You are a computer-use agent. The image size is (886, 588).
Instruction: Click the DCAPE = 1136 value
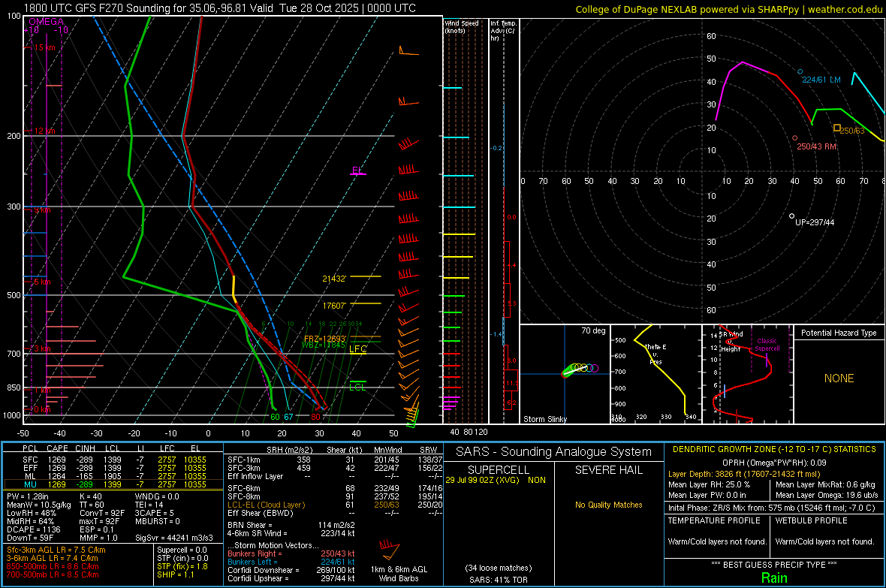33,529
